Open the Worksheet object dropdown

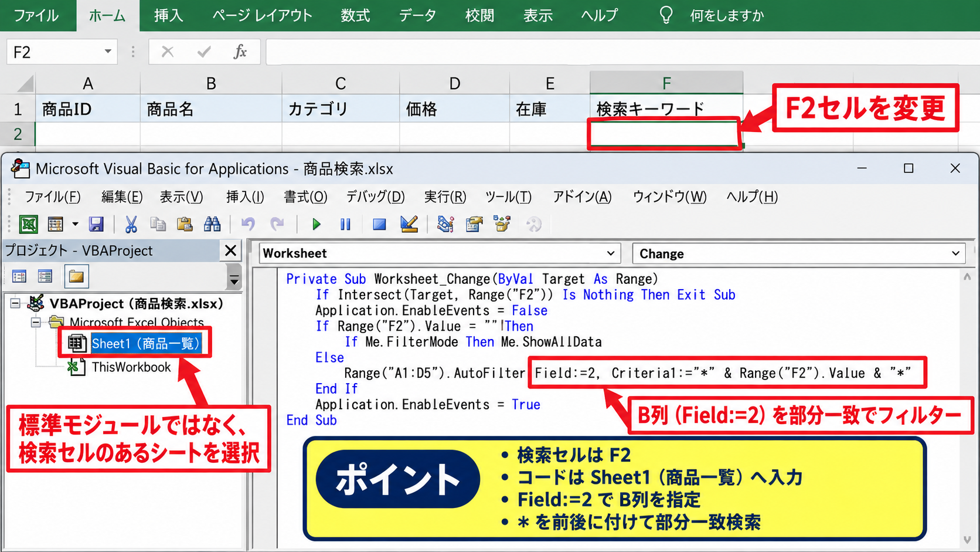(x=610, y=253)
